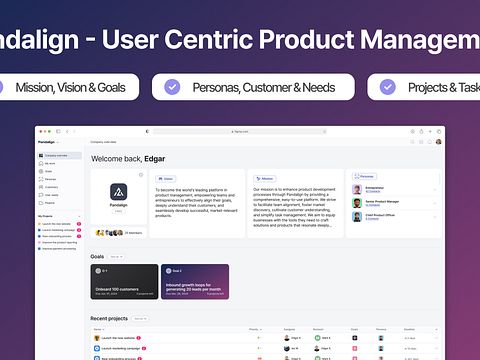
Task: Collapse the My Projects sidebar section
Action: (x=79, y=216)
